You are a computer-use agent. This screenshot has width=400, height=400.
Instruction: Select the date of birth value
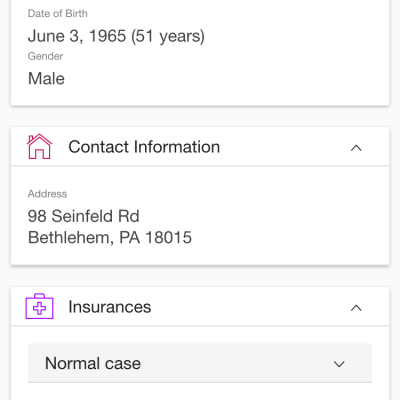tap(116, 36)
